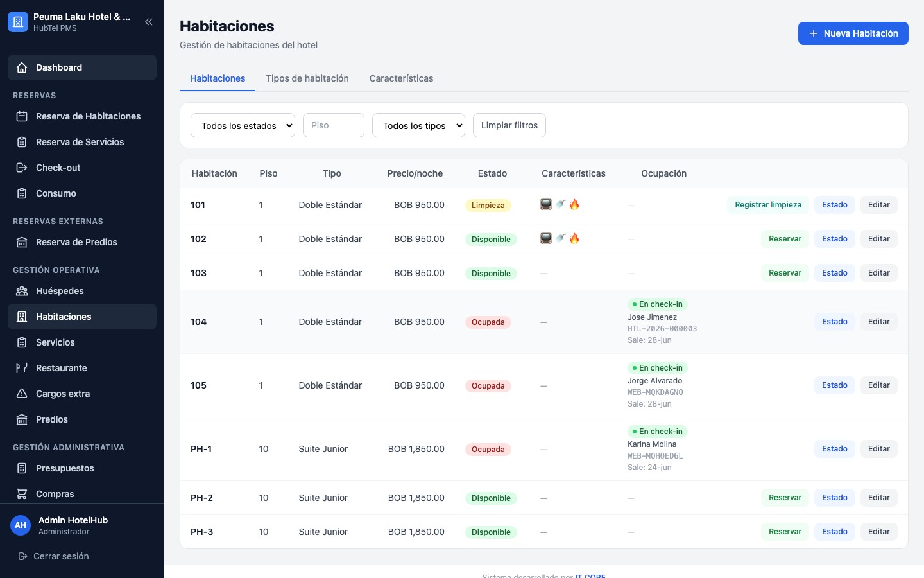Click the fire feature icon for room 102
This screenshot has width=924, height=578.
(x=574, y=238)
